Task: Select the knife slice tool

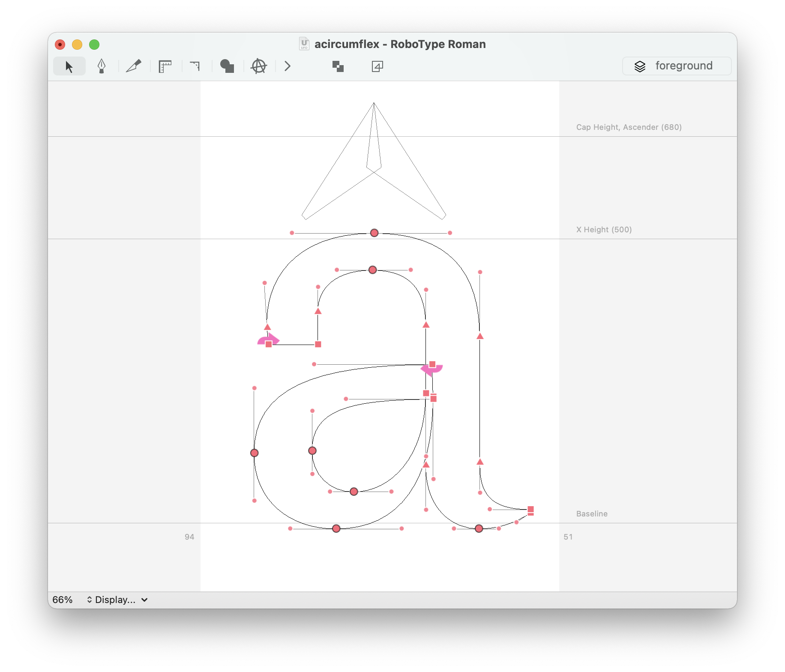Action: point(134,66)
